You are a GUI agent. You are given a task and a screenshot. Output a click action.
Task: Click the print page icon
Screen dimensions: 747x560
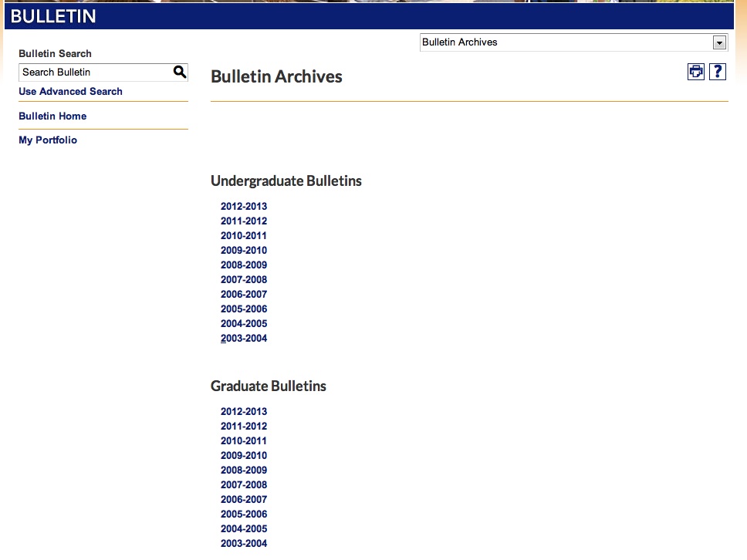[x=696, y=72]
